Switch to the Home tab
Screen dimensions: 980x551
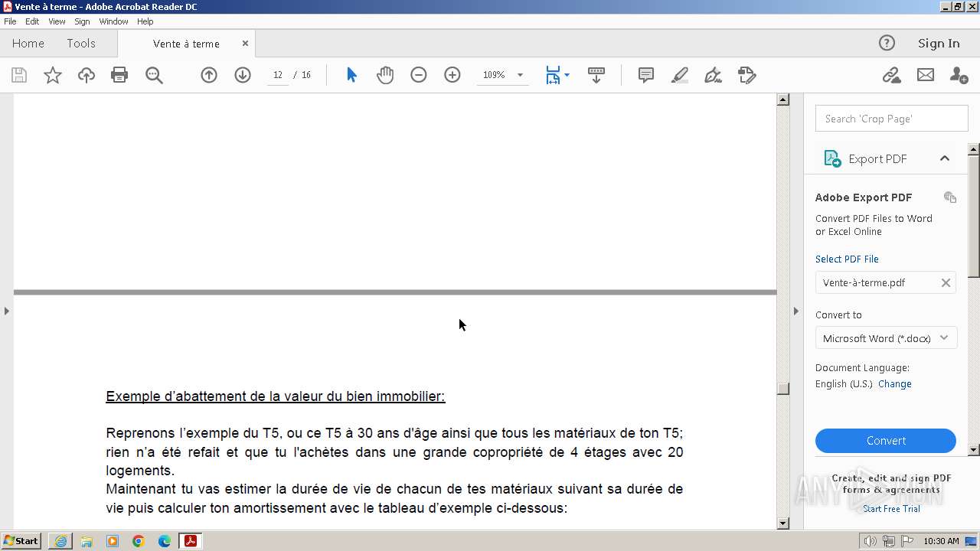(x=28, y=44)
